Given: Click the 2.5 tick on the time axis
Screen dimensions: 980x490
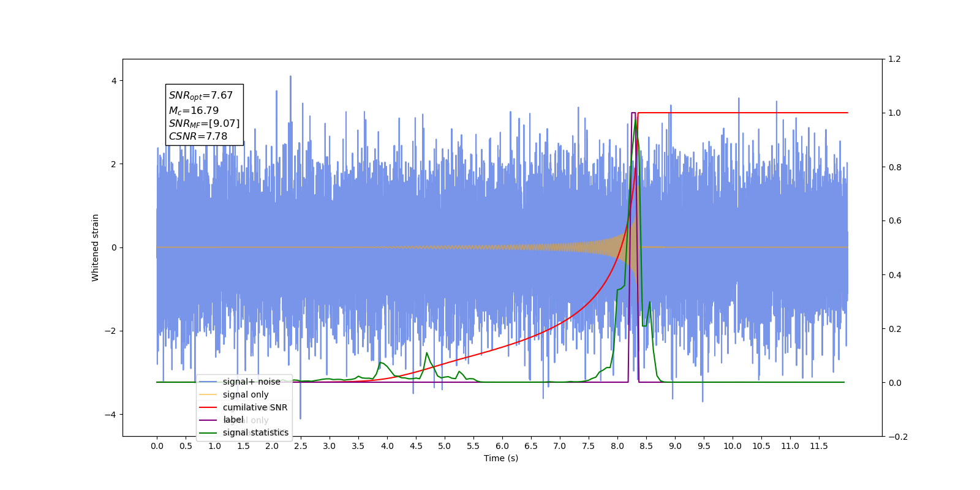Looking at the screenshot, I should [301, 446].
